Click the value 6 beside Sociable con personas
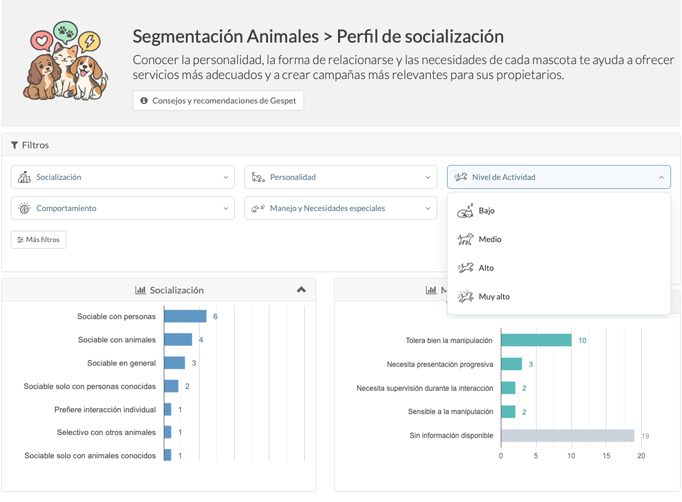The height and width of the screenshot is (502, 682). [x=215, y=317]
